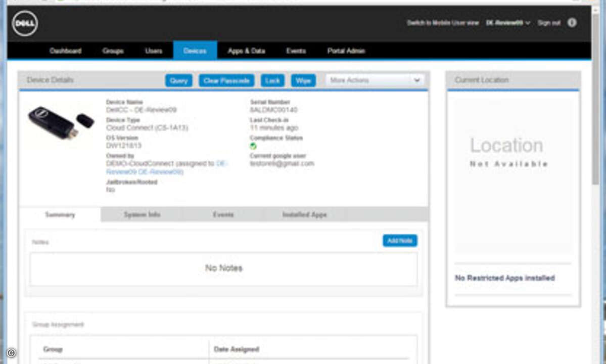Click device type 'Cloud Connect (CS-1A13)'
Screen dimensions: 606x364
(147, 127)
